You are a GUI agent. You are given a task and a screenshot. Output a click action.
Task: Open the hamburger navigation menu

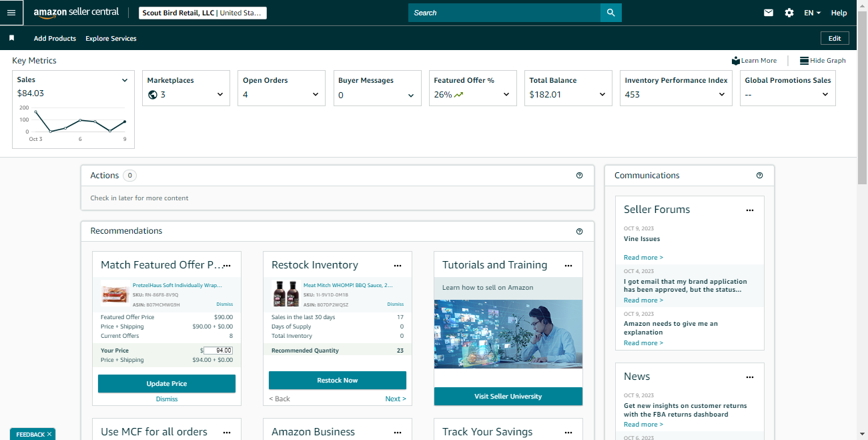click(x=11, y=13)
